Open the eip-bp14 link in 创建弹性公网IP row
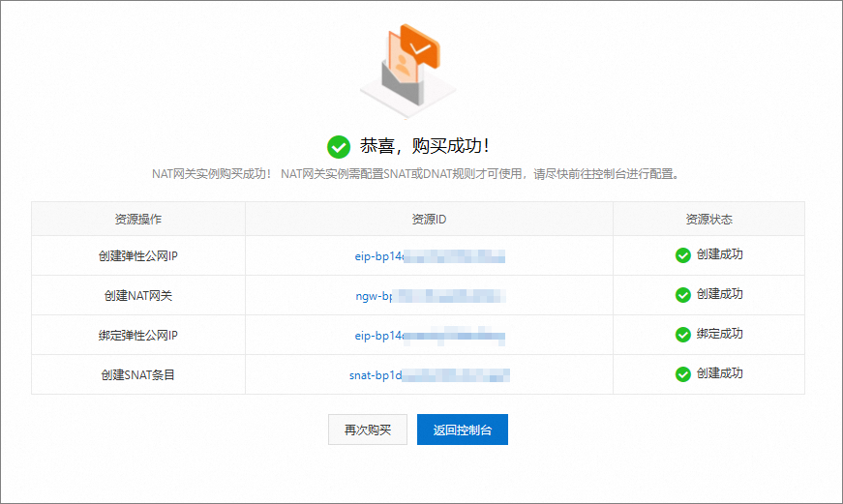This screenshot has width=843, height=504. point(430,256)
